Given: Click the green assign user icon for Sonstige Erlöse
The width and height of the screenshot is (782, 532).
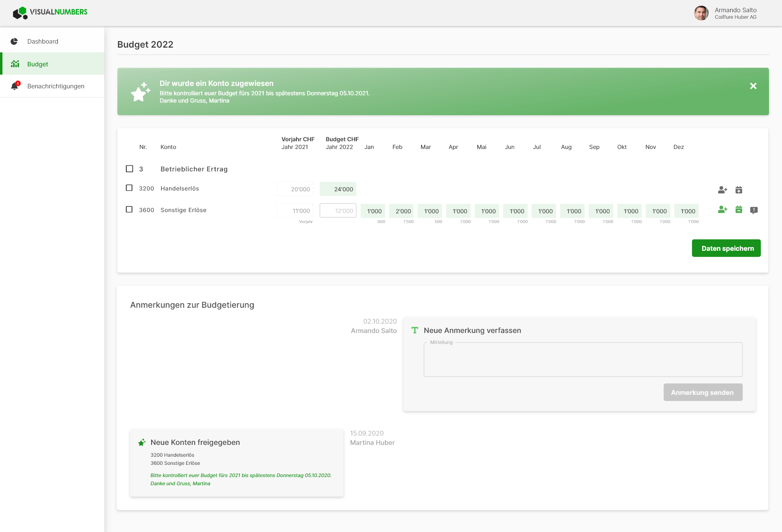Looking at the screenshot, I should click(x=723, y=210).
